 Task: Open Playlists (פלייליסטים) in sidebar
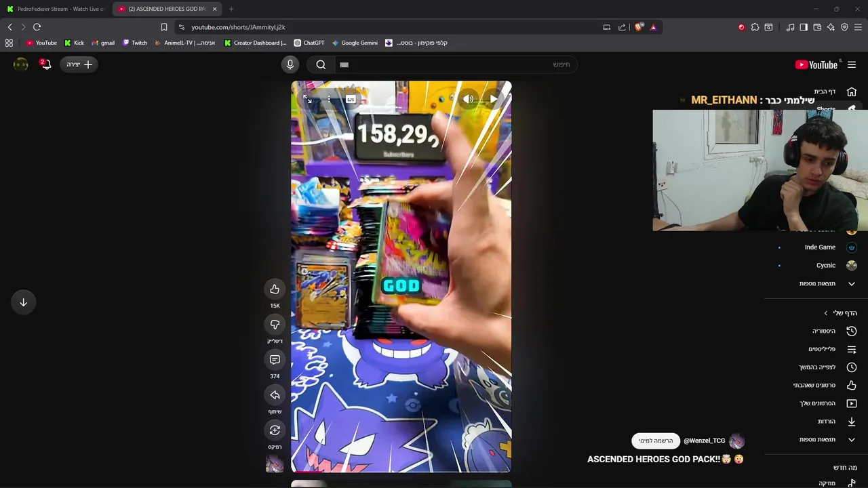(832, 349)
